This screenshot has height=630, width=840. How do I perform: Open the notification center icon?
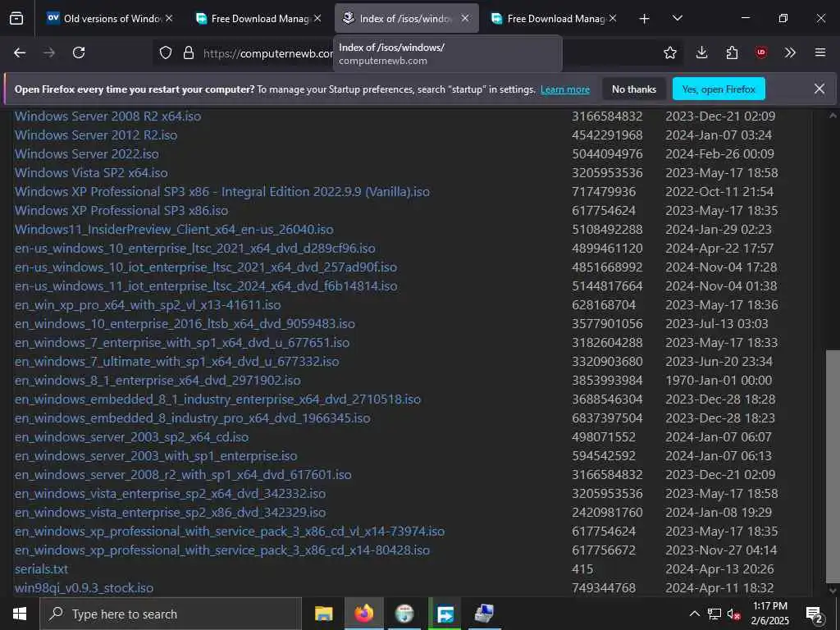click(x=815, y=614)
